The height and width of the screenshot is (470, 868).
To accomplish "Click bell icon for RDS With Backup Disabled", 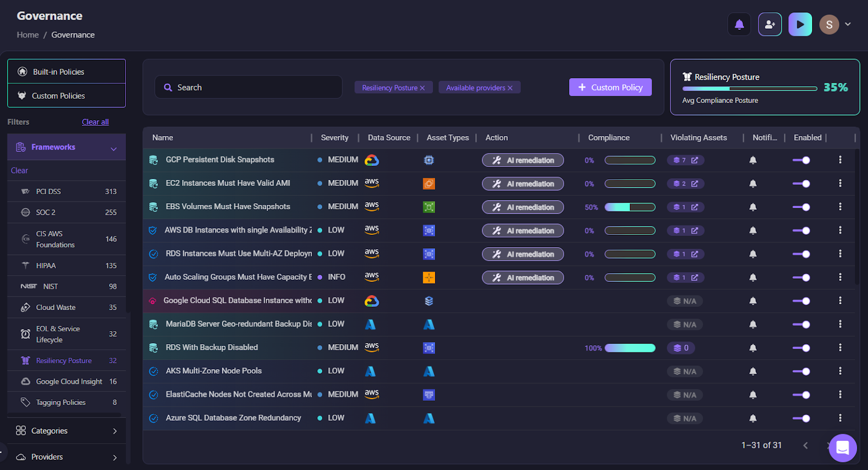I will click(x=753, y=348).
